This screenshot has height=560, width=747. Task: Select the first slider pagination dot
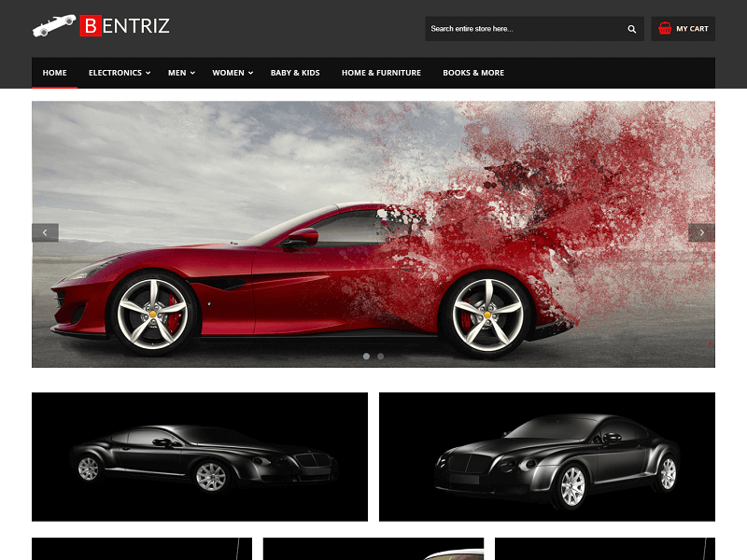click(x=366, y=357)
